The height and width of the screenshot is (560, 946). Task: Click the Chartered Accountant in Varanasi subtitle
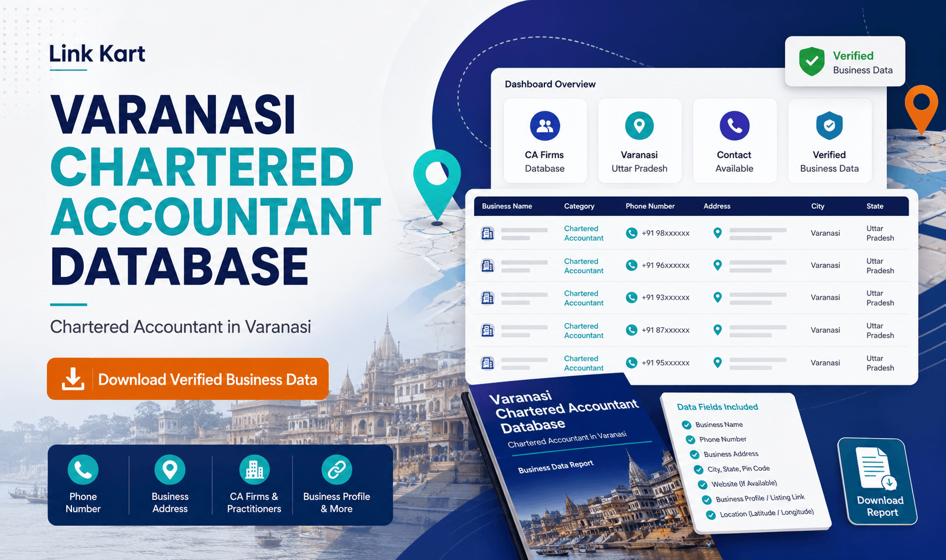(180, 327)
